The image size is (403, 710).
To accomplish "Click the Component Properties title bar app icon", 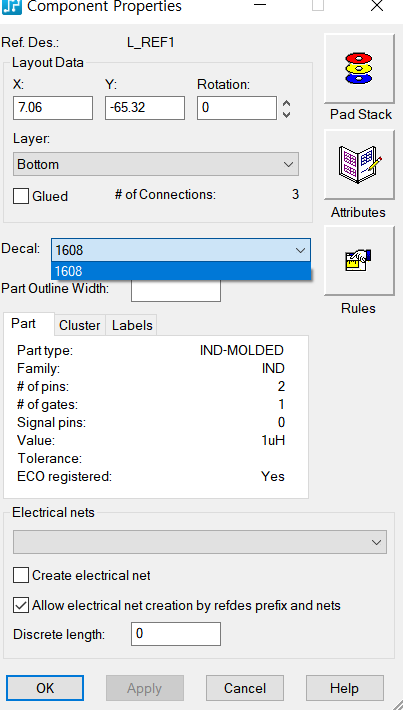I will [x=12, y=7].
